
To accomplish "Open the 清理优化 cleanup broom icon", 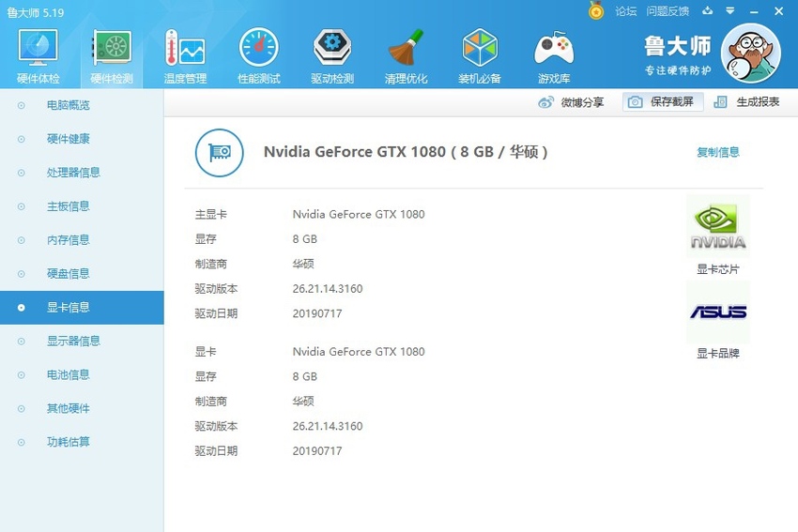I will 407,55.
